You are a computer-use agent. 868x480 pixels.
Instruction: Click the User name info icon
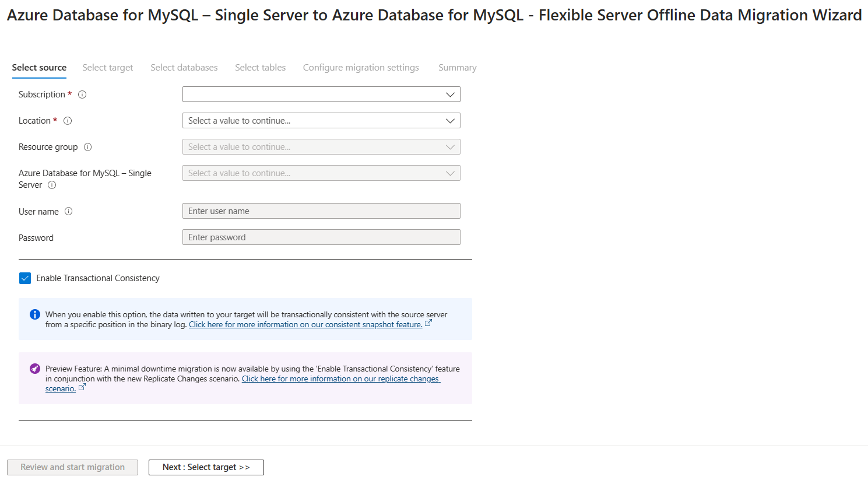click(69, 211)
